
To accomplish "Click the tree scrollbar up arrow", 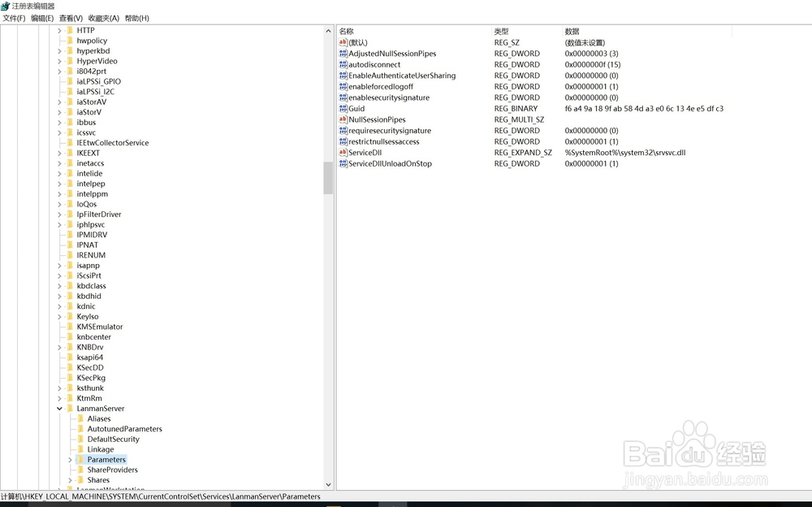I will click(x=328, y=31).
